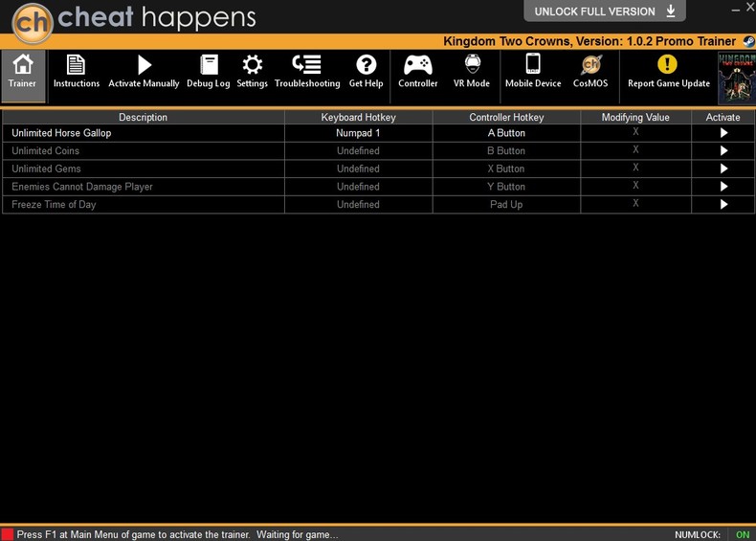Open the Debug Log notebook icon

[x=209, y=65]
